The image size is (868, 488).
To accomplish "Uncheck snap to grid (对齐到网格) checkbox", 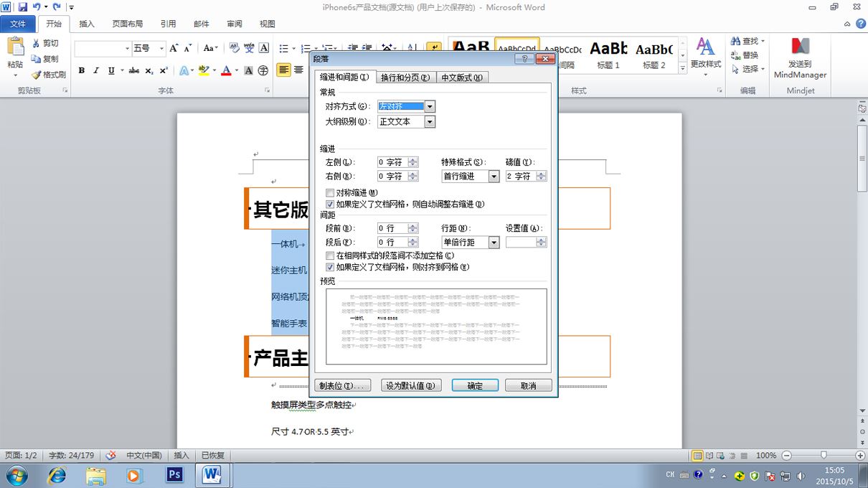I will click(x=330, y=267).
